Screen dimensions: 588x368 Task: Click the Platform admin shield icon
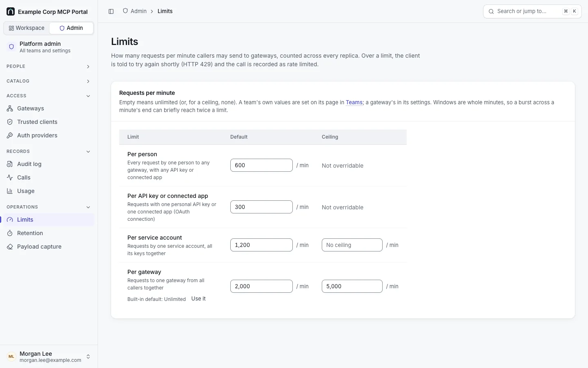11,47
